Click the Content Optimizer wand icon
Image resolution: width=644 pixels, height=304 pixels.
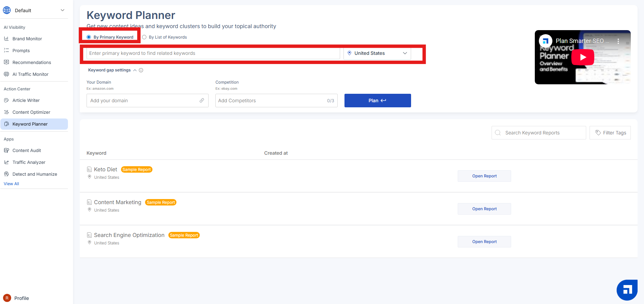(6, 112)
